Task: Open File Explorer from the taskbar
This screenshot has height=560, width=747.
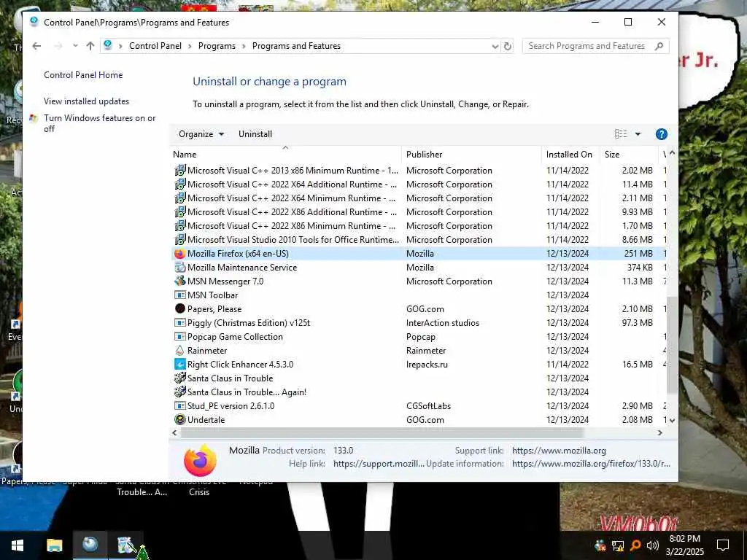Action: (54, 545)
